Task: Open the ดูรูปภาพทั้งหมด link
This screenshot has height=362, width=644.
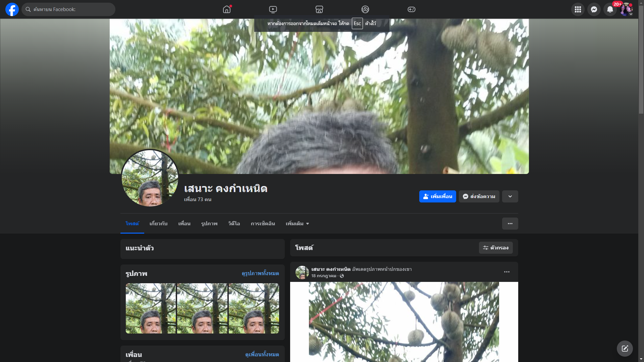Action: 260,274
